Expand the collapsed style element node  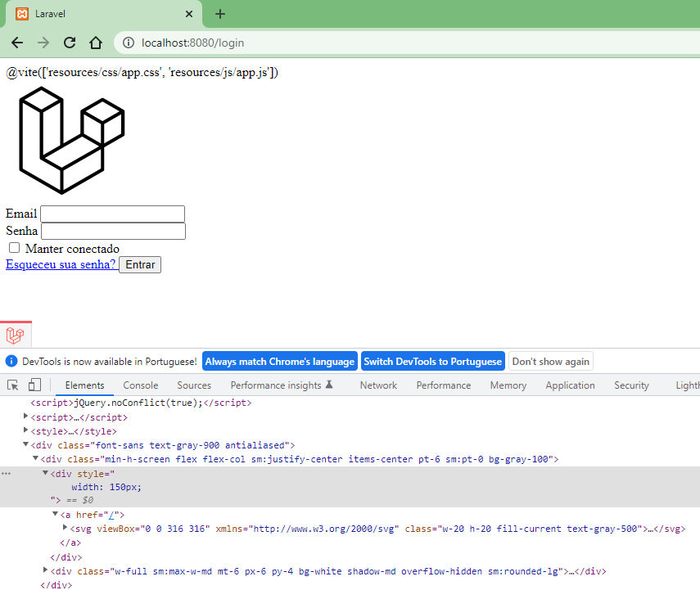point(25,431)
